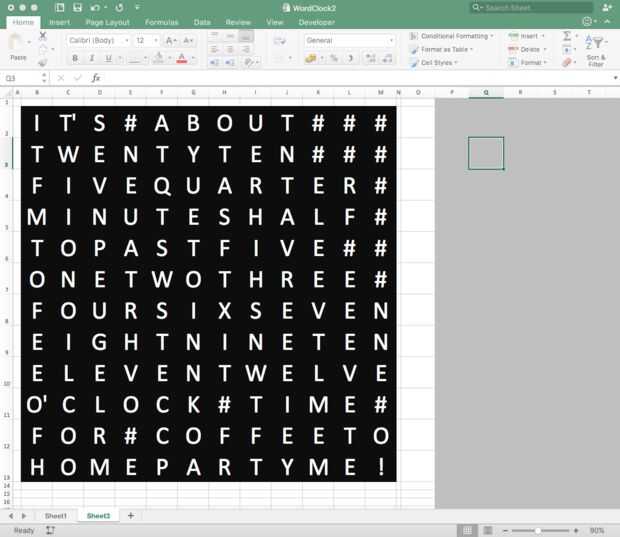Click the smiley feedback icon
620x537 pixels.
point(588,21)
